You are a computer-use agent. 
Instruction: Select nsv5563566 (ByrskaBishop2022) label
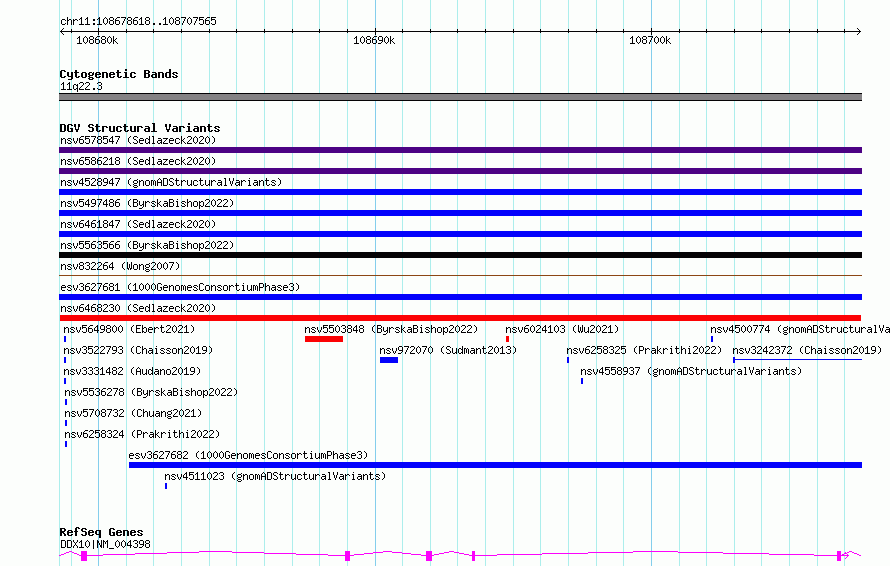[x=147, y=245]
